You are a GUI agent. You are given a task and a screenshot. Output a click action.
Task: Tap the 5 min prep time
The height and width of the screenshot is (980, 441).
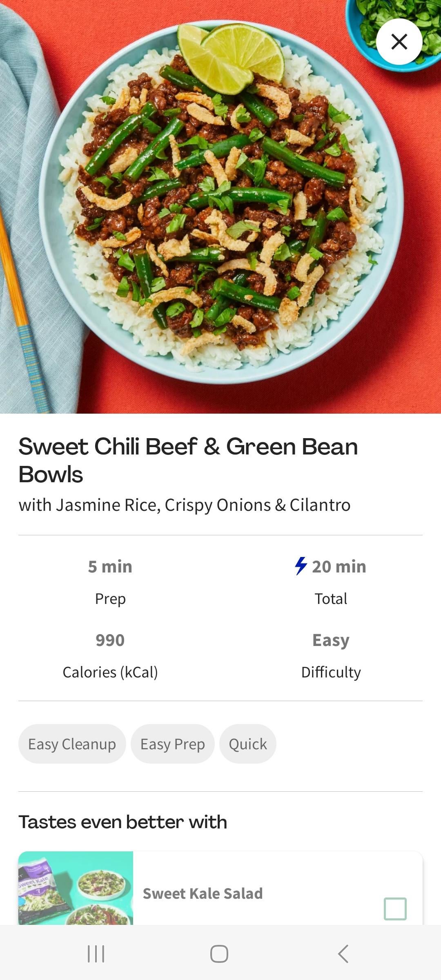110,567
